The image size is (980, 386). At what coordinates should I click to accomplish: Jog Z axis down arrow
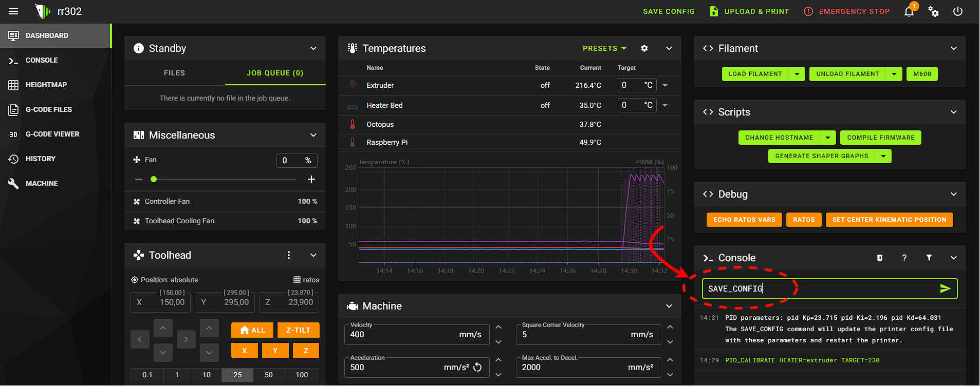[209, 353]
